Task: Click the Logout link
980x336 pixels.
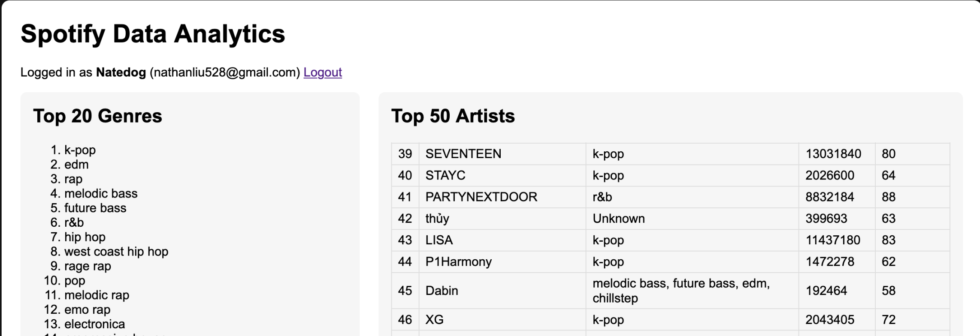Action: (x=322, y=72)
